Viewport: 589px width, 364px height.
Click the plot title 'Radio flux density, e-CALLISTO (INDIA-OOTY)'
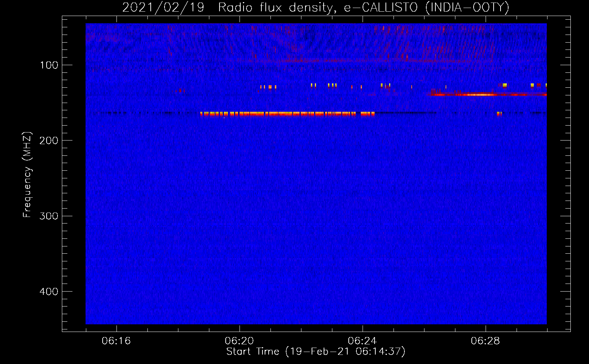pyautogui.click(x=363, y=8)
